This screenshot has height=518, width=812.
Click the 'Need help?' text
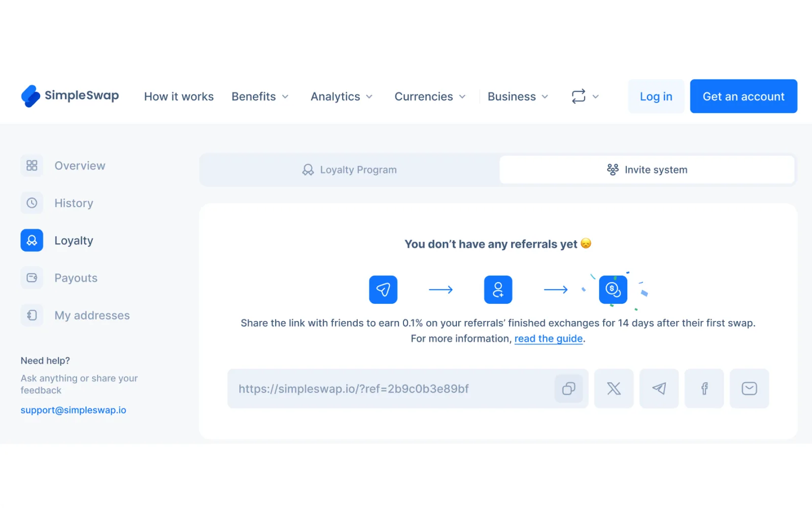(45, 361)
